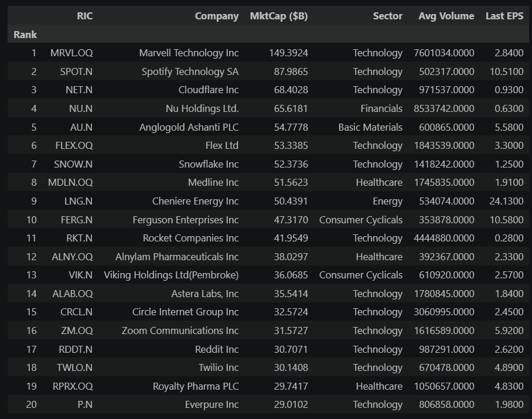Click Cloudflare Inc company name

coord(209,90)
